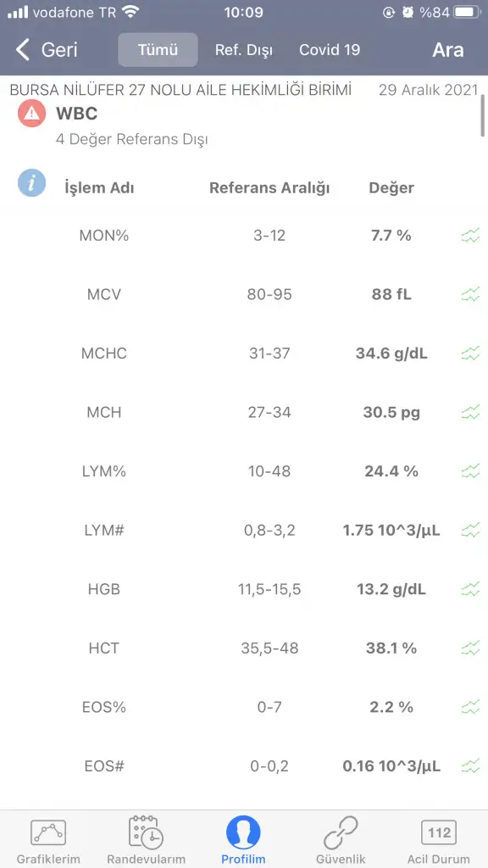Image resolution: width=488 pixels, height=868 pixels.
Task: Select the Profilim tab
Action: click(243, 842)
